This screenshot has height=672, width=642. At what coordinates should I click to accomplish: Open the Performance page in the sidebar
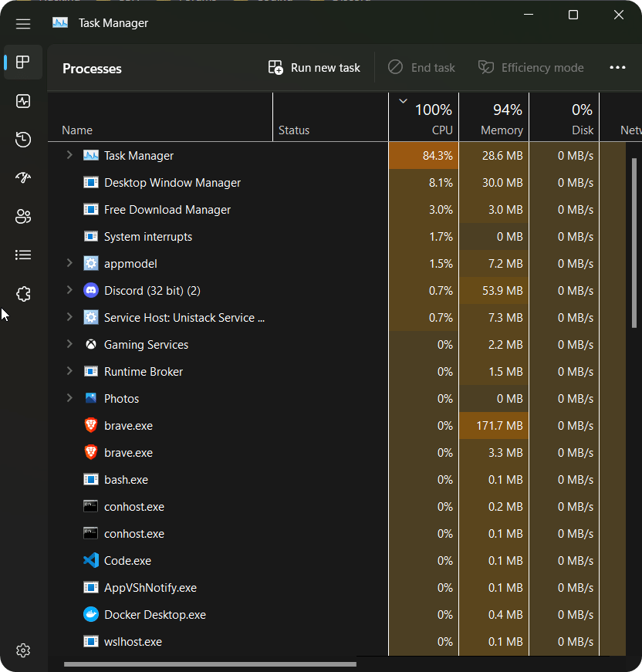point(23,101)
